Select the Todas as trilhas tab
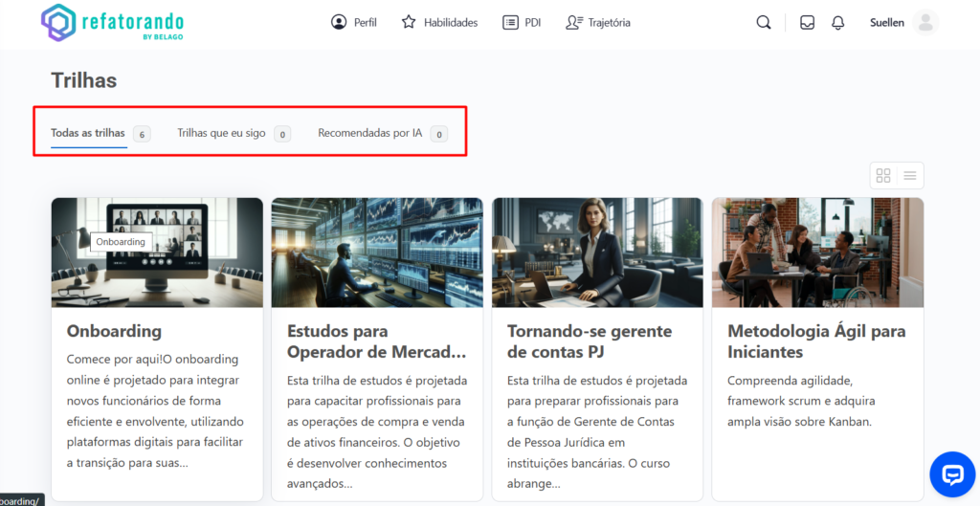Screen dimensions: 980x506 [88, 133]
